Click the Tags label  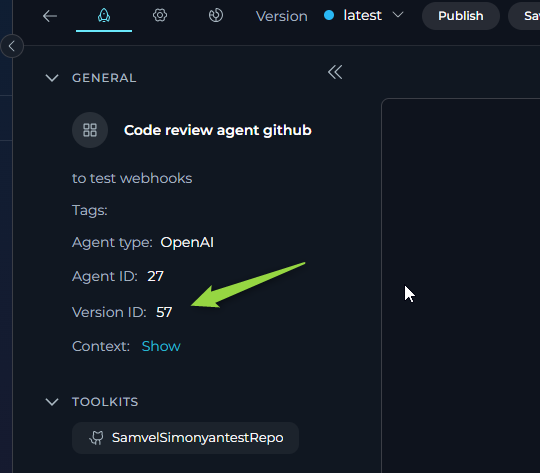(90, 210)
